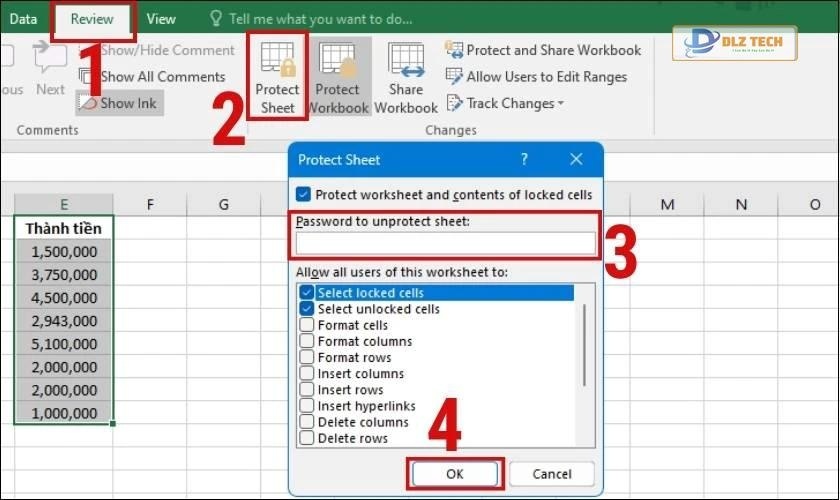Open the Review ribbon tab
The height and width of the screenshot is (500, 840).
pos(92,20)
